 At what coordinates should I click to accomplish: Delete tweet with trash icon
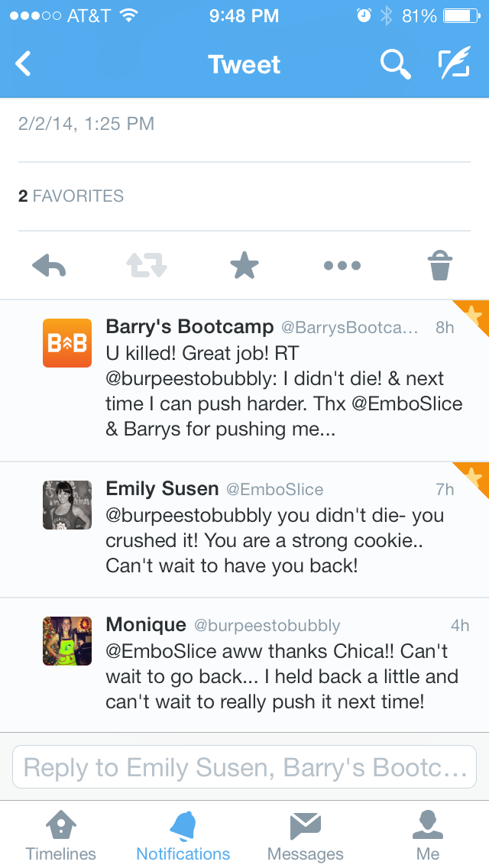coord(440,266)
